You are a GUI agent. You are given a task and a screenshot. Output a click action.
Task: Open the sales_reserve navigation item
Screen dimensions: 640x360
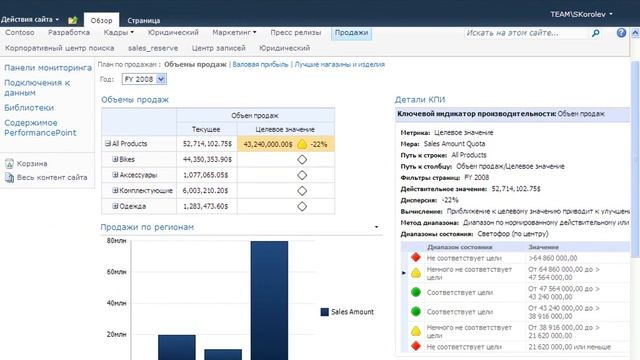153,48
